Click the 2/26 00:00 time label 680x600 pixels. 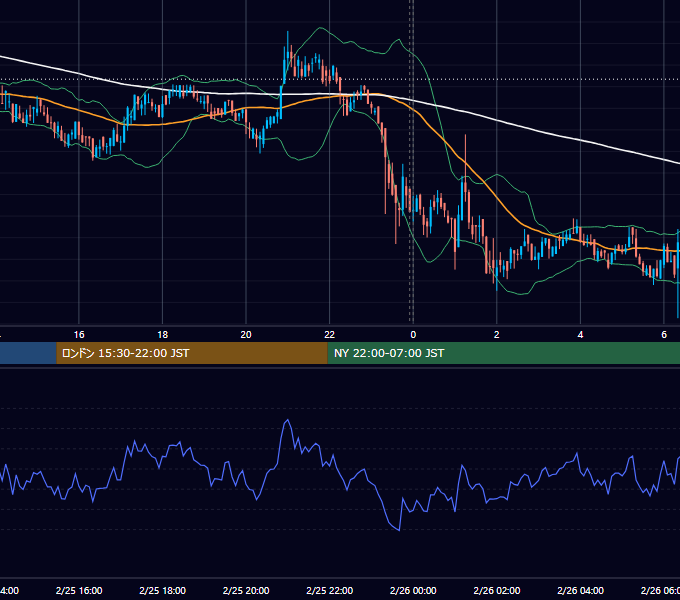pyautogui.click(x=413, y=590)
